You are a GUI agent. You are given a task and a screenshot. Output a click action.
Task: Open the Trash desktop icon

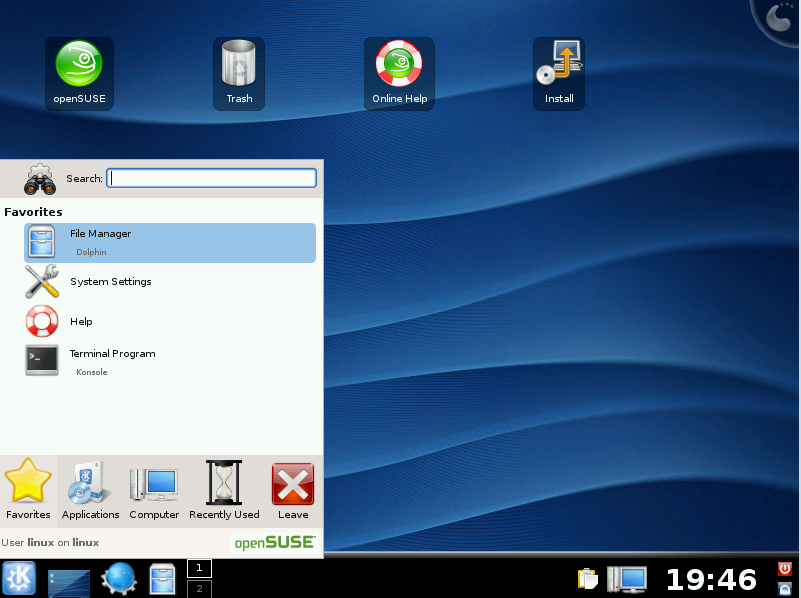239,73
